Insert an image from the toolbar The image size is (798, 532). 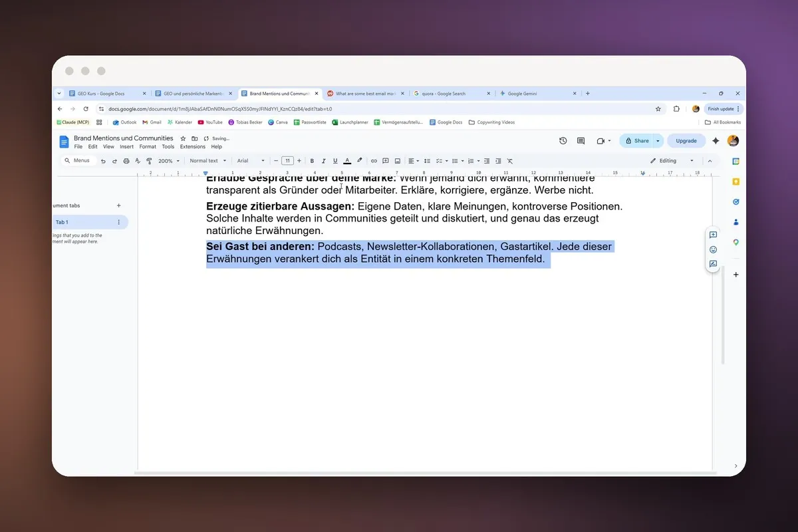398,161
